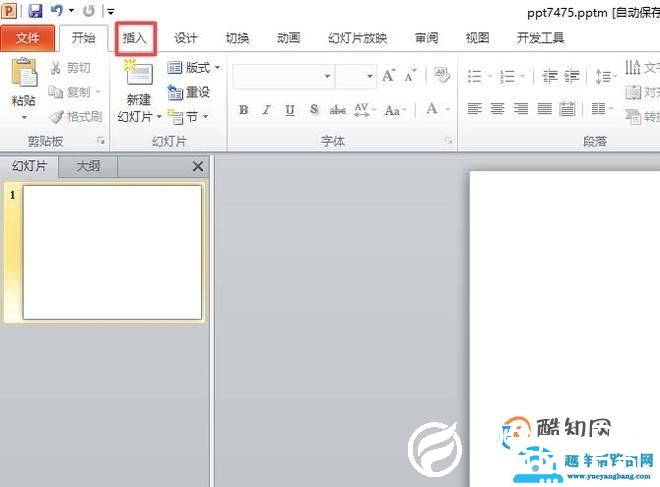This screenshot has width=660, height=487.
Task: Select the 幻灯片 pane tab
Action: tap(29, 166)
